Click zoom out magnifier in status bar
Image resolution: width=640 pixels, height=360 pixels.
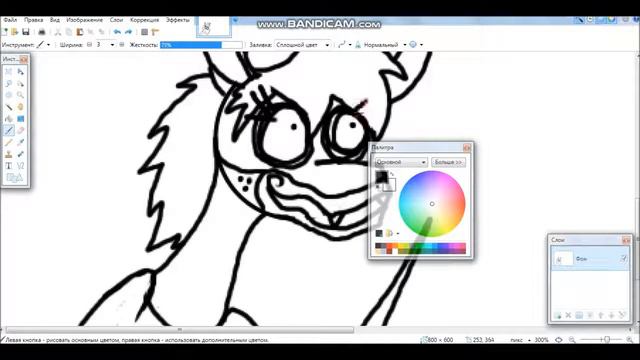(x=572, y=340)
